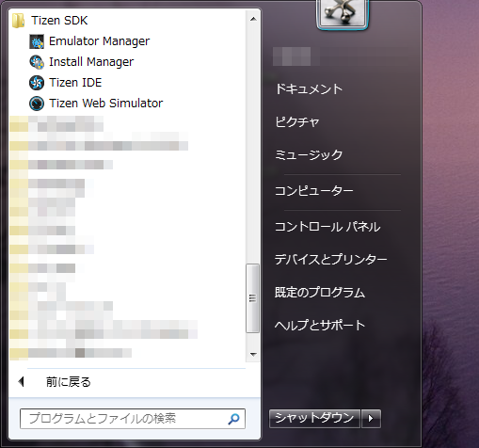
Task: Open Tizen Web Simulator icon
Action: tap(37, 104)
